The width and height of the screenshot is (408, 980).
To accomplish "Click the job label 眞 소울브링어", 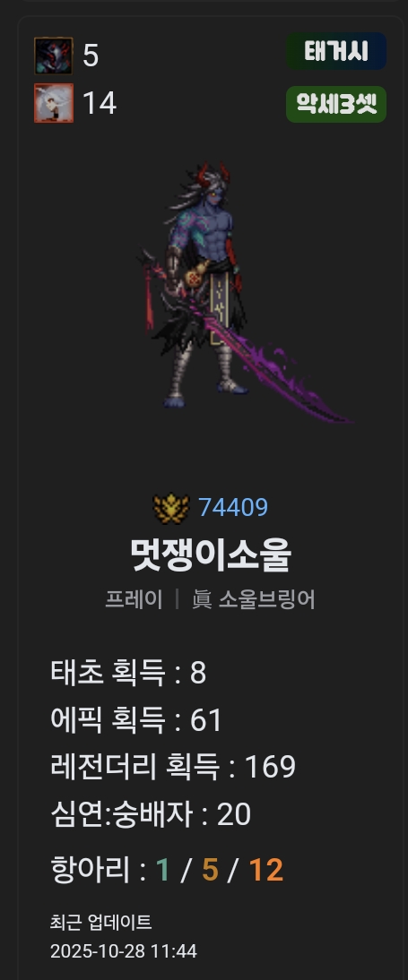I will [254, 600].
